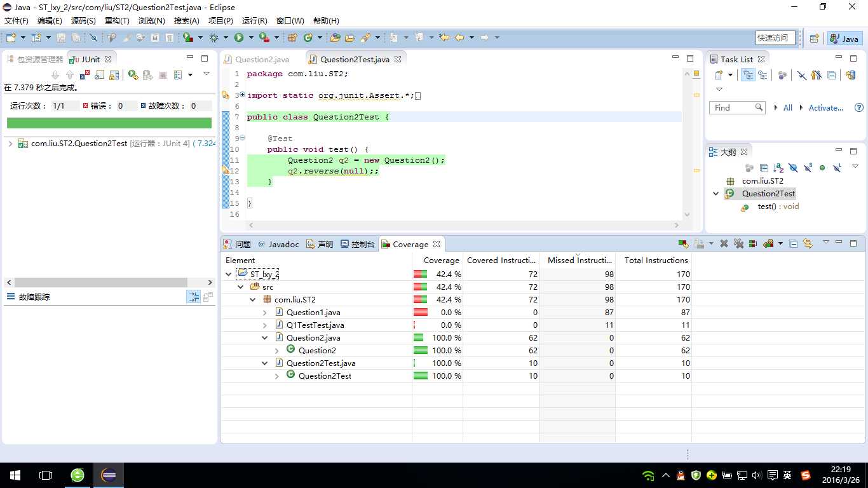Close the Question2Test.java editor tab
This screenshot has height=488, width=868.
tap(398, 59)
